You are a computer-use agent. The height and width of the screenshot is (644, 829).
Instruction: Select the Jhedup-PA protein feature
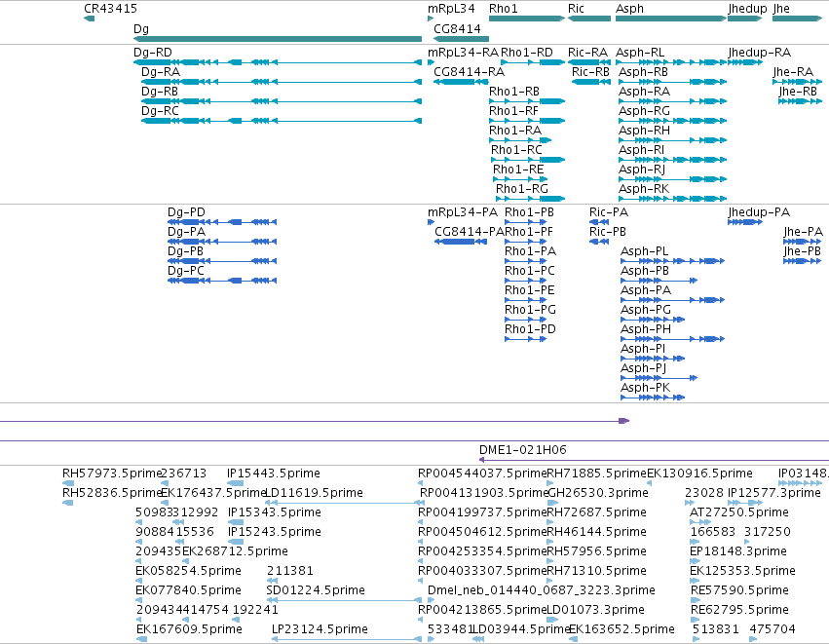[x=745, y=222]
